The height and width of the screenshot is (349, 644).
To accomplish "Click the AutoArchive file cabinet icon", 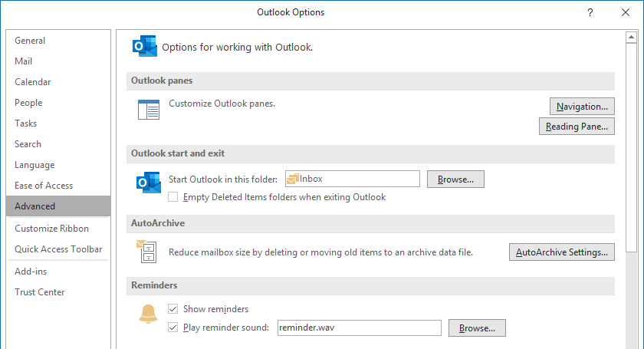I will click(146, 251).
